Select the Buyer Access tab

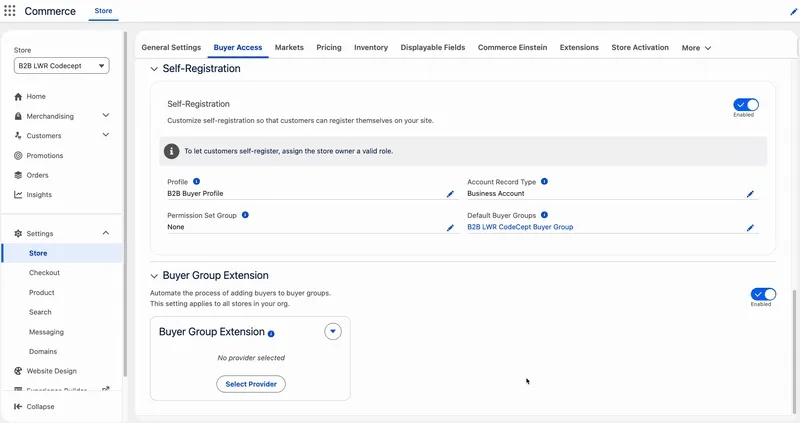(x=238, y=47)
